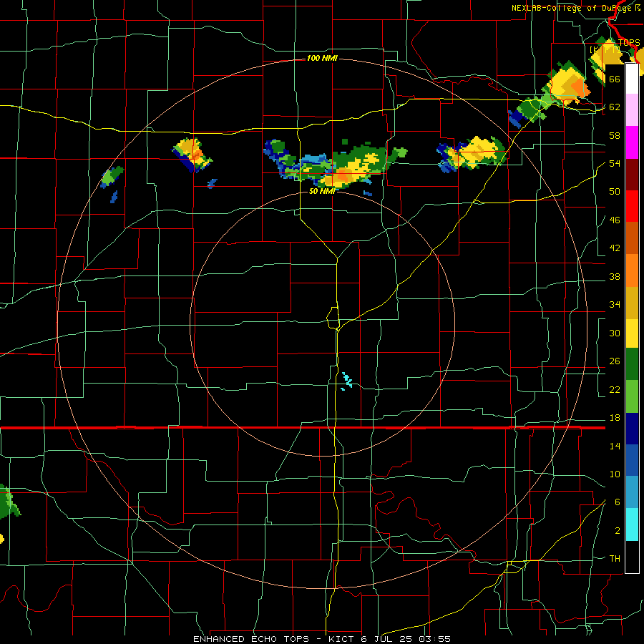Click the legend value "62"
The image size is (644, 644).
coord(615,107)
